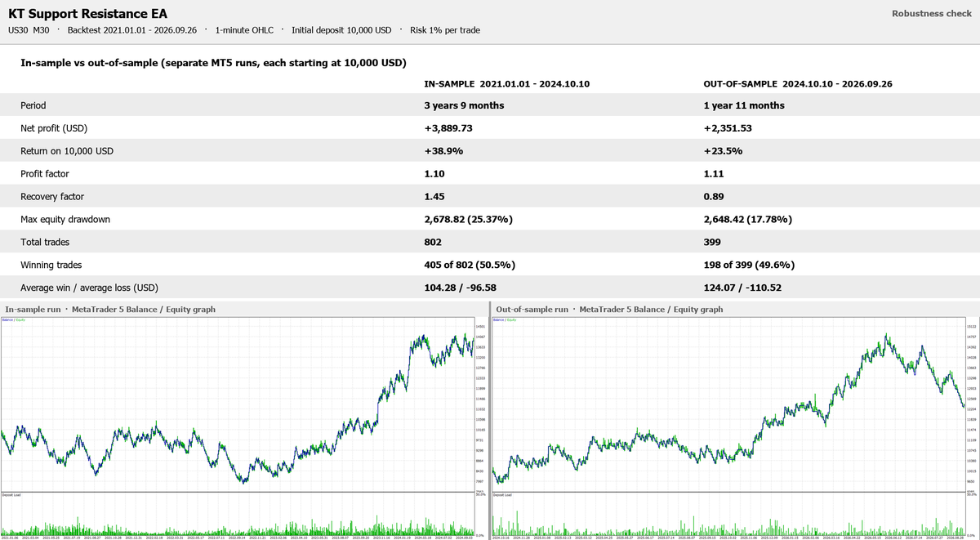Click the "Total trades" row label
The image size is (980, 540).
(x=46, y=243)
